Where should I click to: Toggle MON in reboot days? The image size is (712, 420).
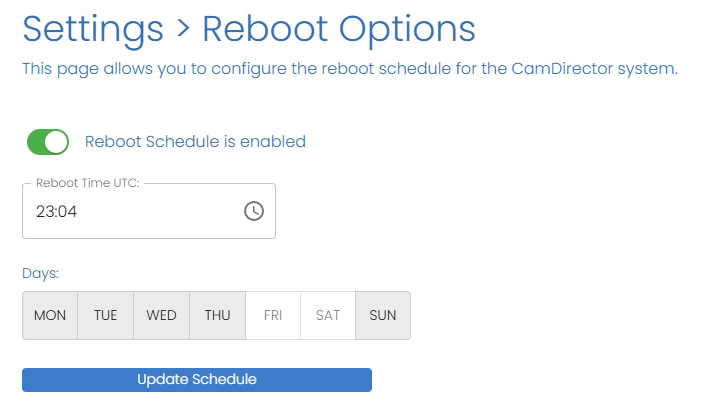(50, 315)
